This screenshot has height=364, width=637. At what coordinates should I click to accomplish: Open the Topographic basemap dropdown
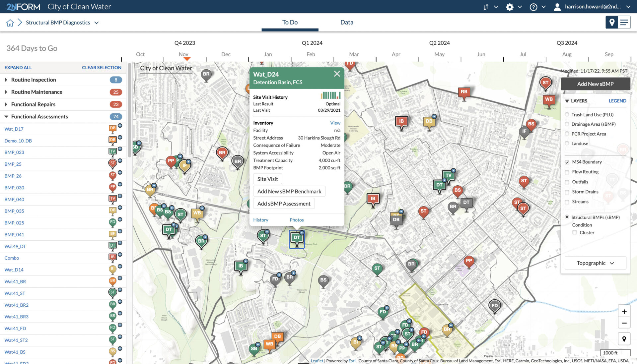pyautogui.click(x=595, y=263)
